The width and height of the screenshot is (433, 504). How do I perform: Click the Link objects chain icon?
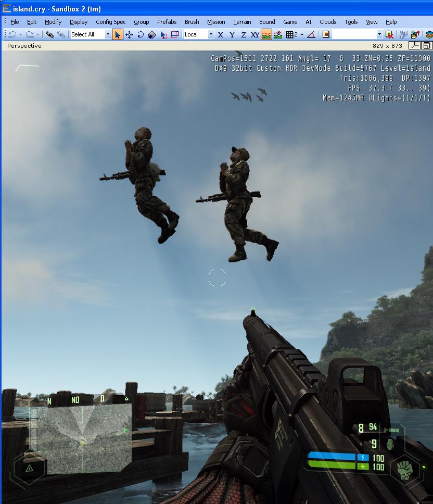pos(49,34)
